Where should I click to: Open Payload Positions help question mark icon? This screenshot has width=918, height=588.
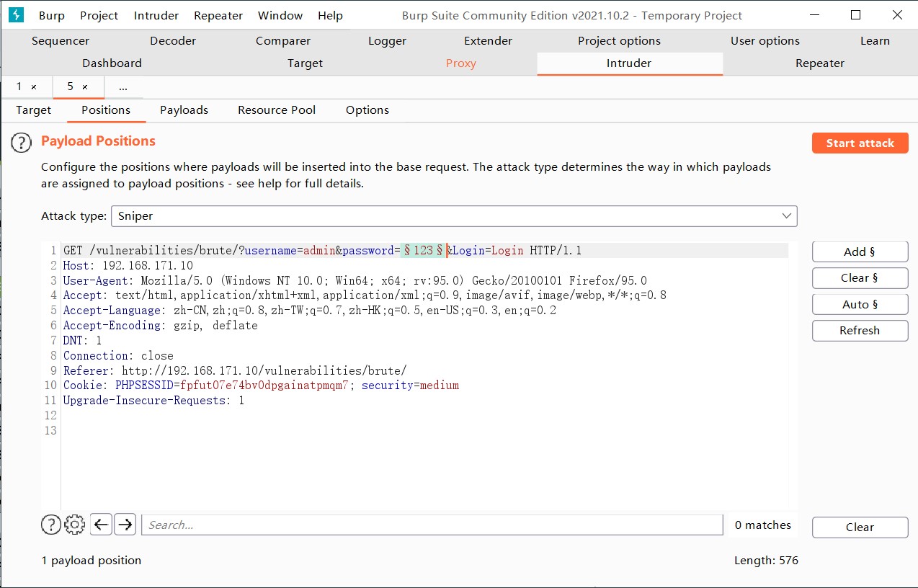22,143
